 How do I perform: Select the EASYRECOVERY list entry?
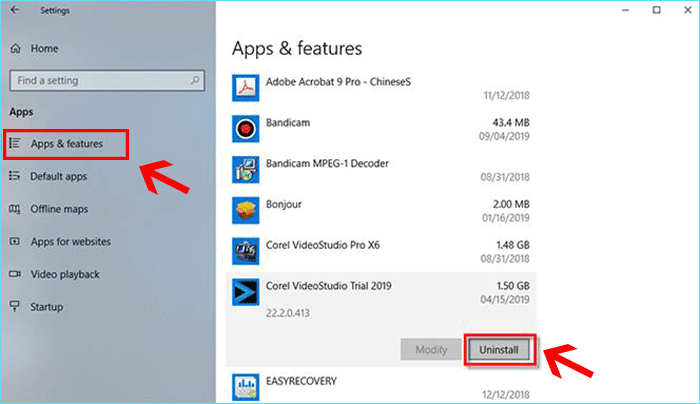tap(301, 381)
